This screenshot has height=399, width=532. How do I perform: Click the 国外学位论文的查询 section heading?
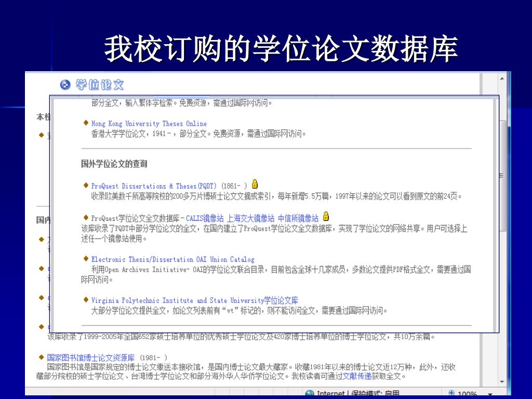[x=114, y=164]
